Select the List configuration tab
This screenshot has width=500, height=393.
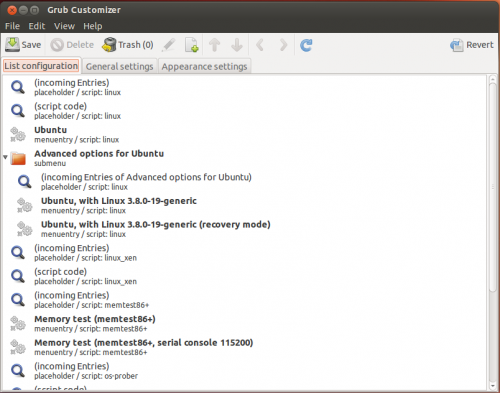click(x=41, y=66)
